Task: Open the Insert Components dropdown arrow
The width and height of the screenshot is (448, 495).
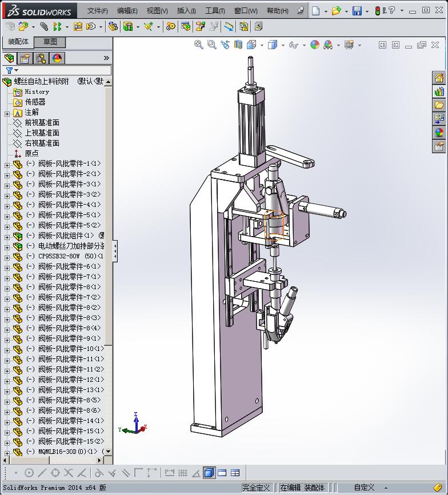Action: click(x=33, y=27)
